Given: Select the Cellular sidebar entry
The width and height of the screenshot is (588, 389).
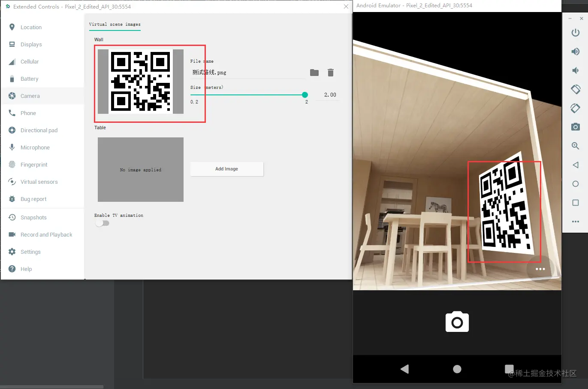Looking at the screenshot, I should (x=42, y=61).
